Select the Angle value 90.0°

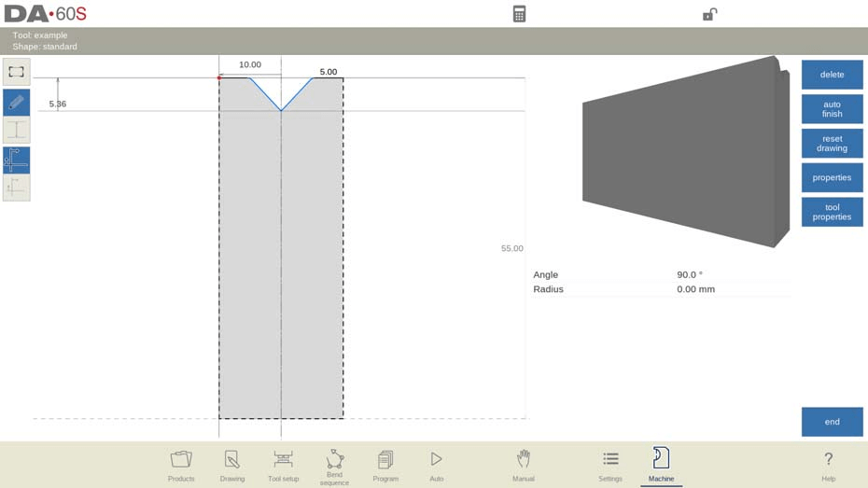[689, 274]
